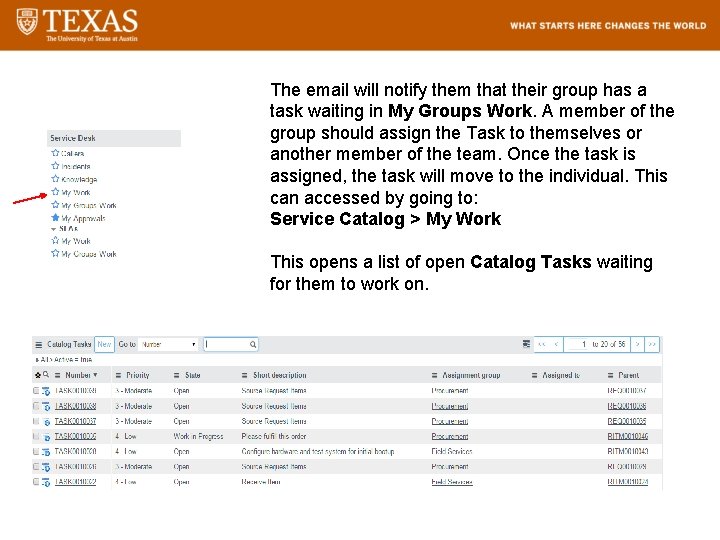Open task link TASK0010038

(75, 406)
